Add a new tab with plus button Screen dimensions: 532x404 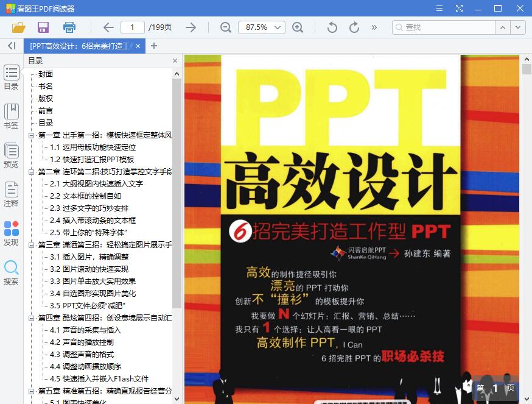click(x=154, y=46)
